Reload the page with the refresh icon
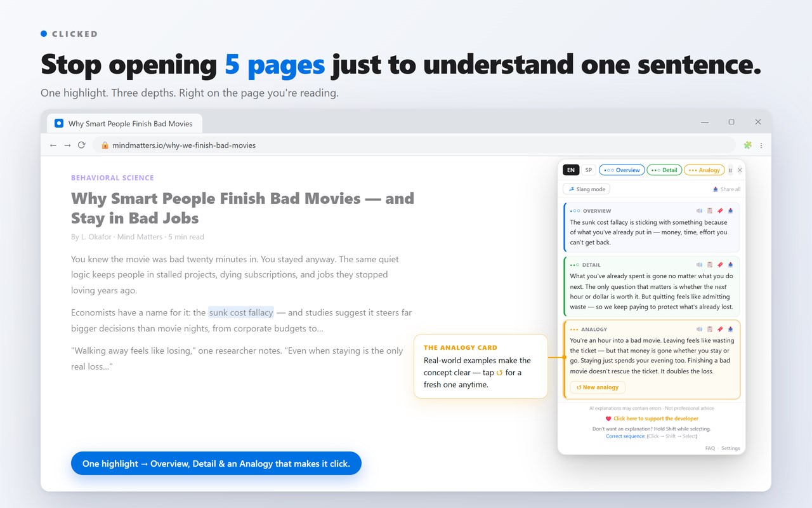Image resolution: width=812 pixels, height=508 pixels. pos(81,145)
